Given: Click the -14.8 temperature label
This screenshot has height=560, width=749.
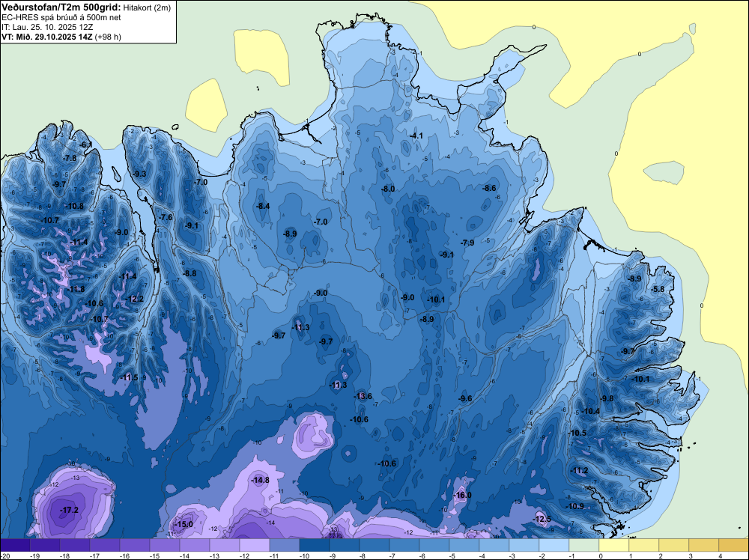Looking at the screenshot, I should tap(261, 481).
